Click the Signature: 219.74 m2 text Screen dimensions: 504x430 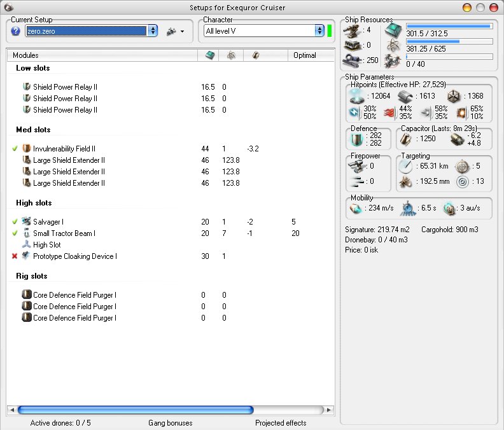point(377,230)
